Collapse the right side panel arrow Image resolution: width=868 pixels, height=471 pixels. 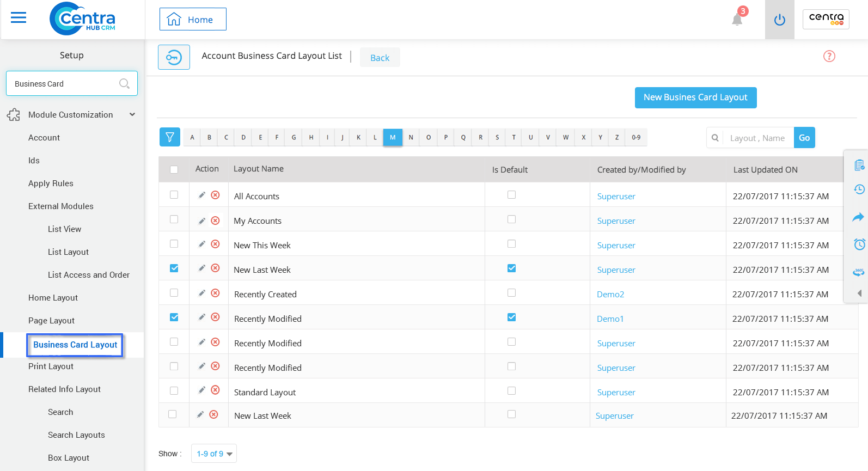[859, 293]
